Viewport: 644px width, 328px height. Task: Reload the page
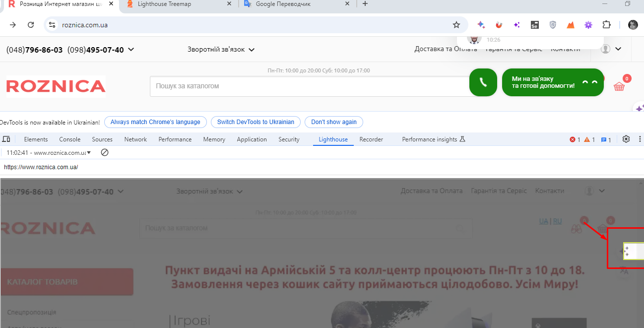pyautogui.click(x=31, y=25)
